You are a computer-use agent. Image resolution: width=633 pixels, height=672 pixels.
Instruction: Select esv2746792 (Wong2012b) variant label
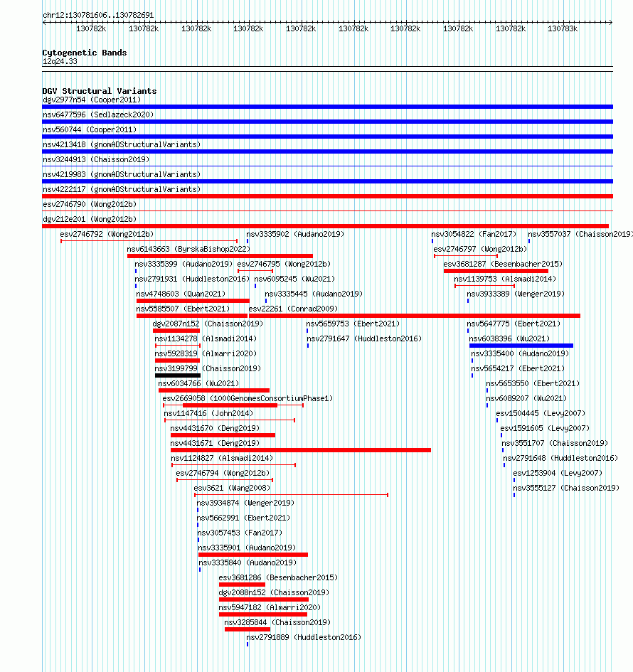pos(107,235)
